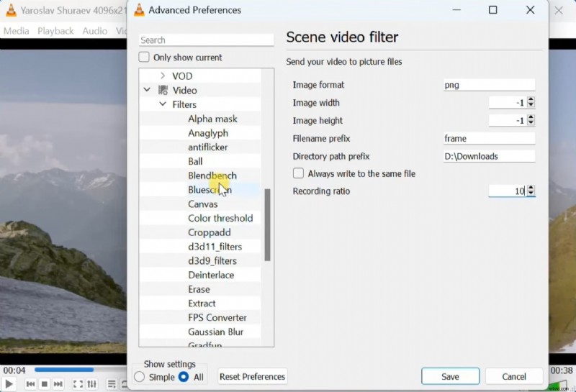Collapse the Filters tree node
This screenshot has height=392, width=576.
(162, 105)
